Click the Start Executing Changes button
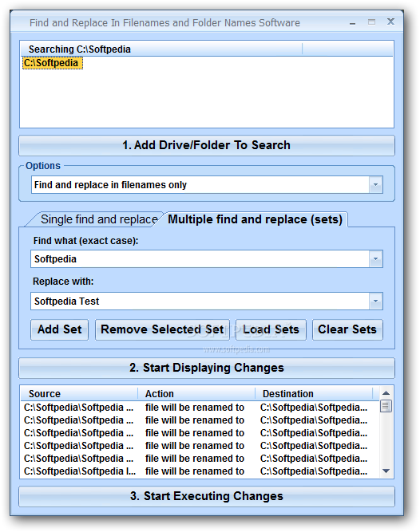420x532 pixels. (x=207, y=496)
